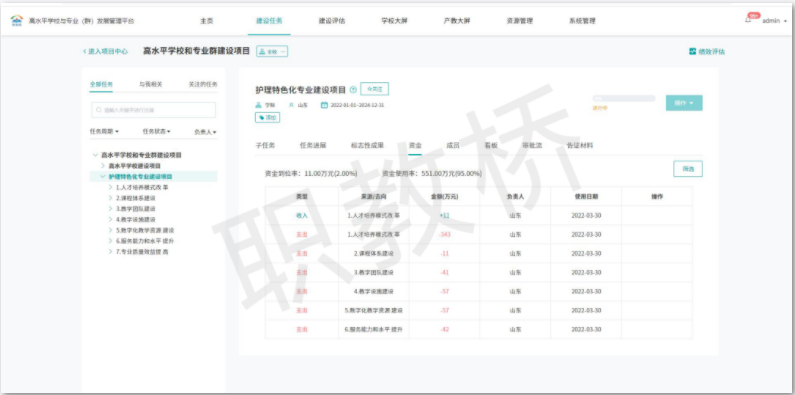
Task: Switch to the 与我相关 tab
Action: tap(151, 85)
